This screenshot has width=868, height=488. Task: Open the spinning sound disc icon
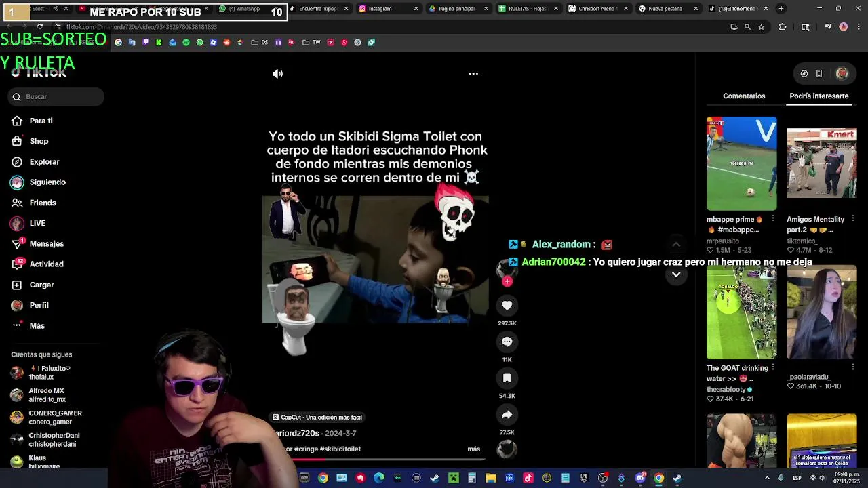[x=507, y=449]
